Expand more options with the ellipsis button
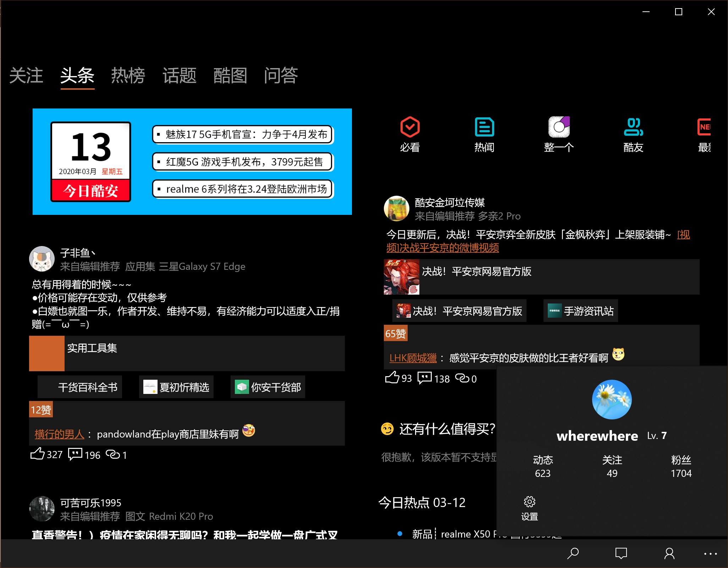Viewport: 728px width, 568px height. [x=710, y=553]
